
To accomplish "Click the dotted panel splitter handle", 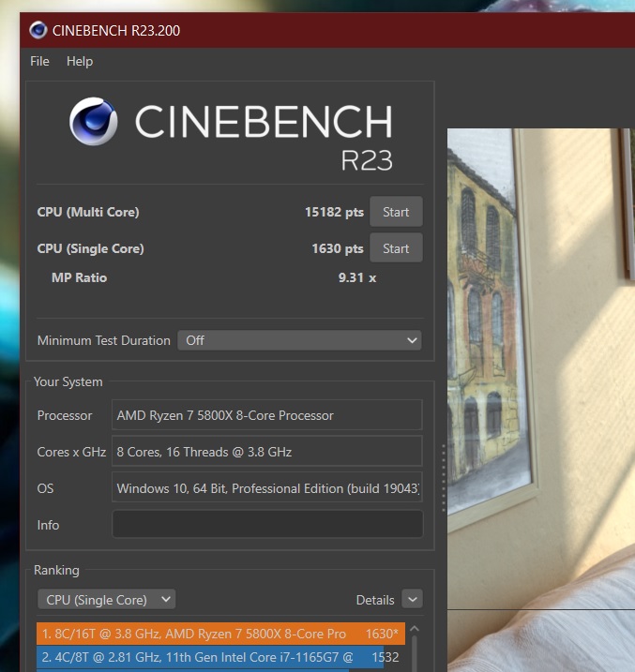I will (443, 478).
